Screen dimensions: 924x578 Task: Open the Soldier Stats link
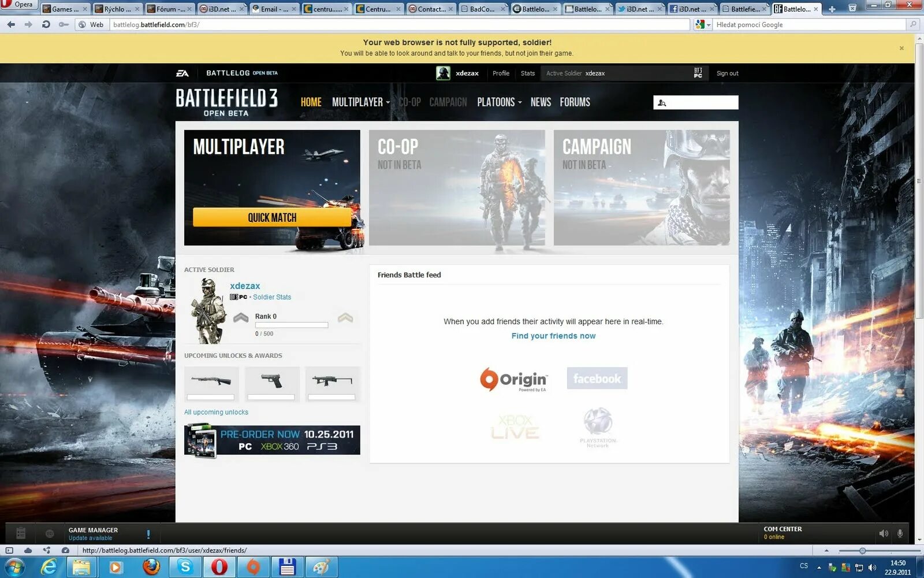(272, 297)
